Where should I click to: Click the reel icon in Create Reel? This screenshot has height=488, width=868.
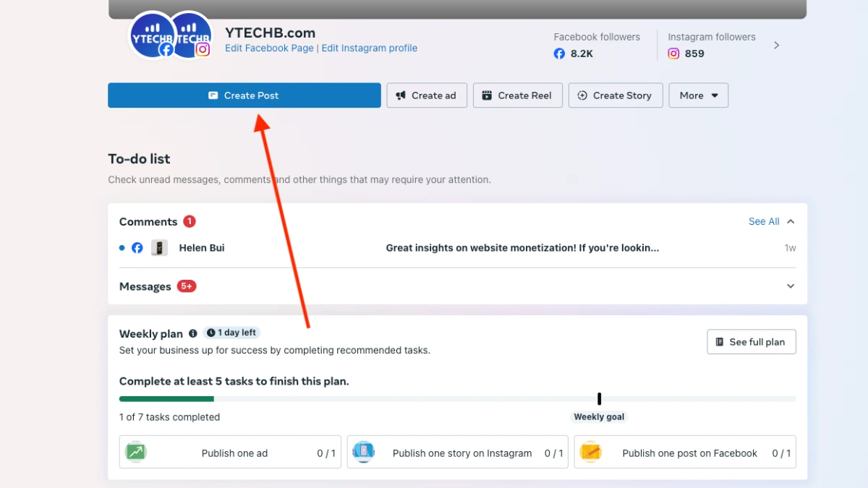tap(487, 95)
